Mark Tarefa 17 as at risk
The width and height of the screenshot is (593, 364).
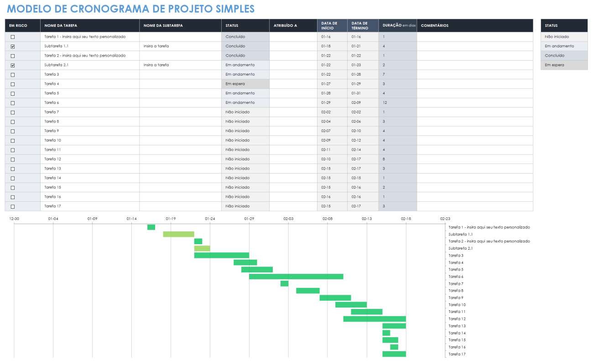12,206
